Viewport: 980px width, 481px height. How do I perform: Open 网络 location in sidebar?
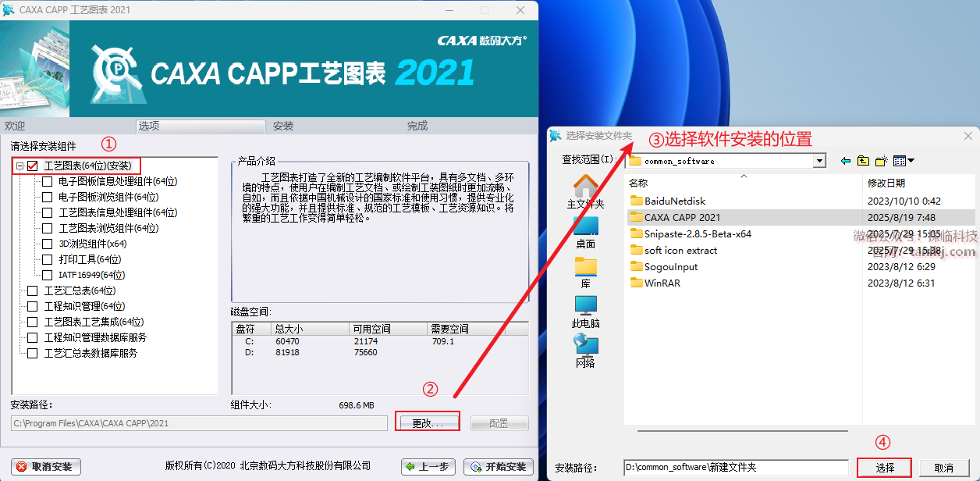pos(585,351)
